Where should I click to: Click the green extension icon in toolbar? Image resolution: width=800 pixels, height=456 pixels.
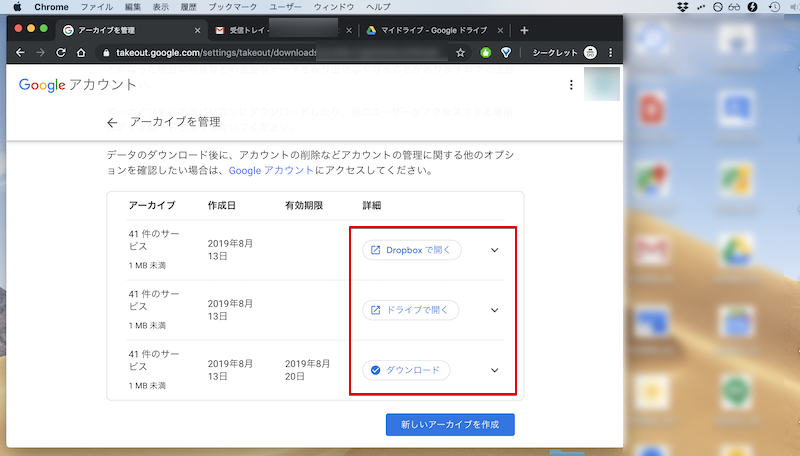pyautogui.click(x=486, y=52)
